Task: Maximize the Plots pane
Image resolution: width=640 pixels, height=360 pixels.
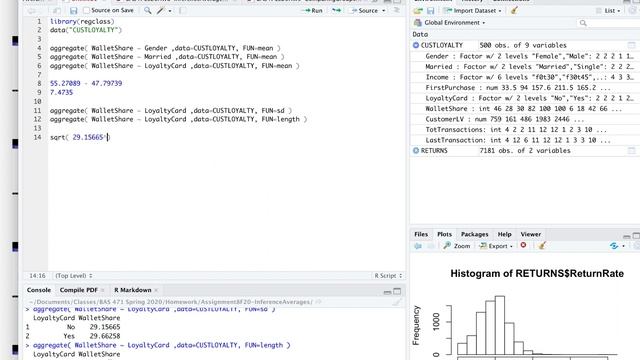Action: [636, 236]
